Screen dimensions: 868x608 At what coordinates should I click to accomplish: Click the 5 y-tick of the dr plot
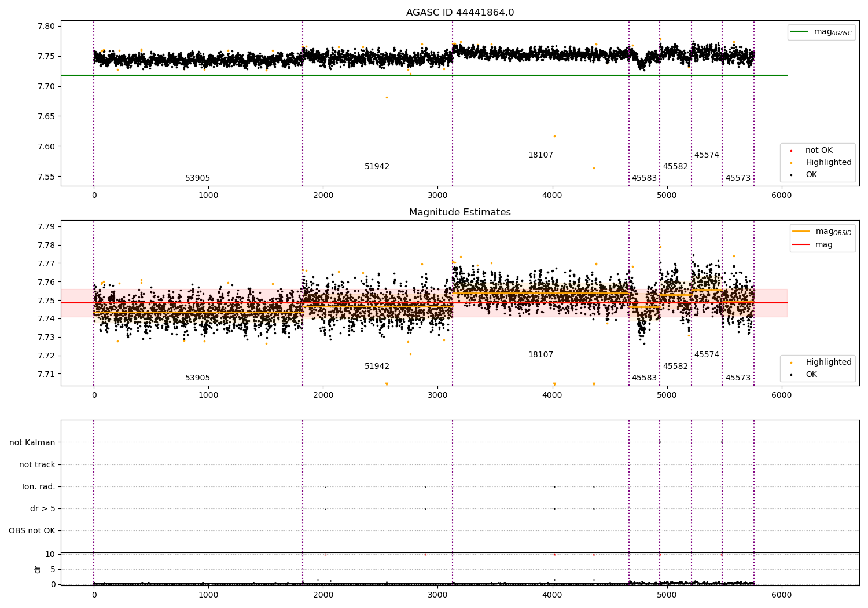tap(53, 569)
